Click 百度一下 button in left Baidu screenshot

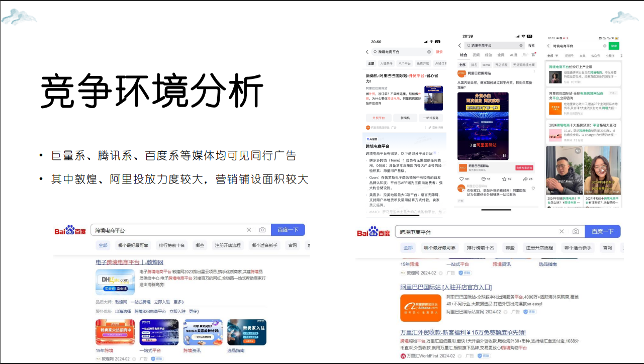[288, 230]
